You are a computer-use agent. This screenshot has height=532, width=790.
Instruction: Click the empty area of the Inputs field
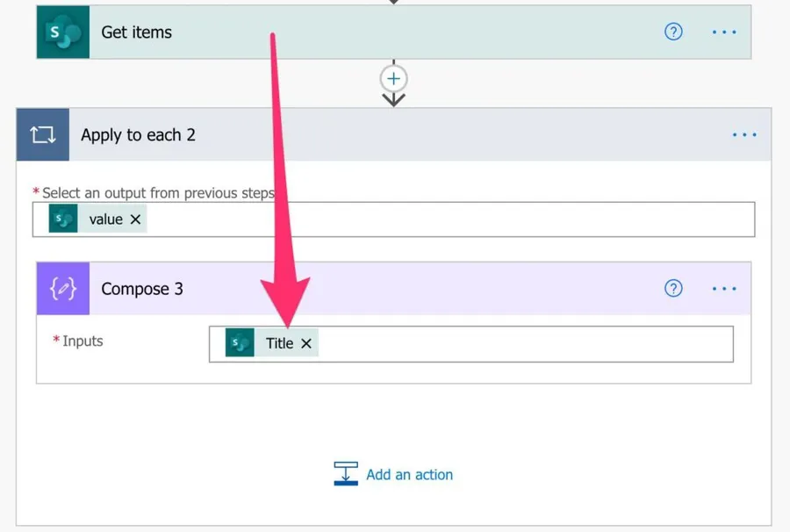527,343
